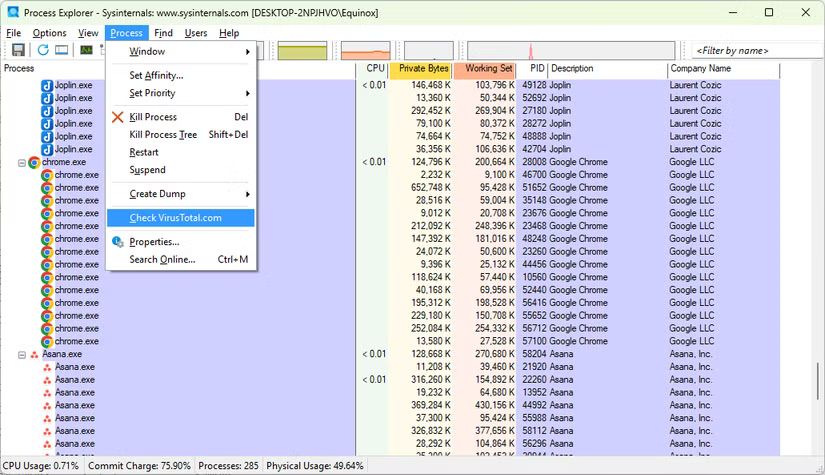Collapse the chrome.exe process tree

[x=21, y=162]
